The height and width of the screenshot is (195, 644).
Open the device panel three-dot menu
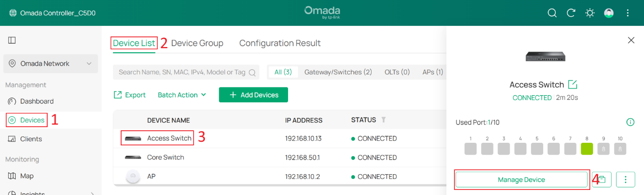(x=626, y=179)
